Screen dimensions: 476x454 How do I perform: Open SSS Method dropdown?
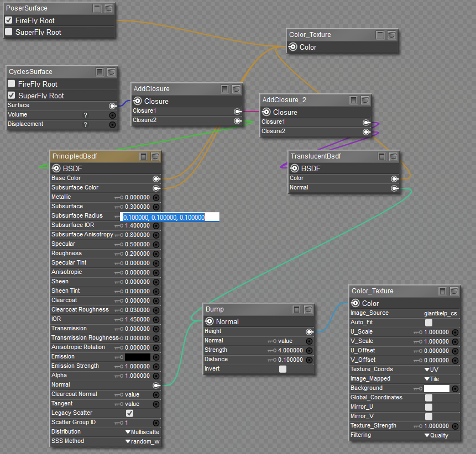click(x=143, y=441)
